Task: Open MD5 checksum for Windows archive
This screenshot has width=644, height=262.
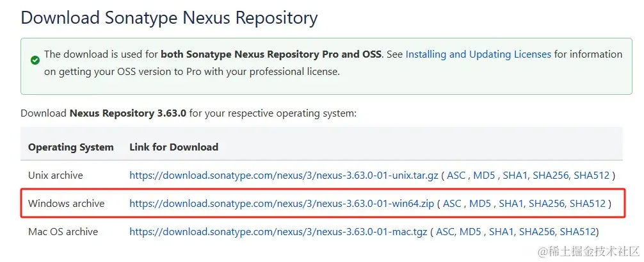Action: (480, 204)
